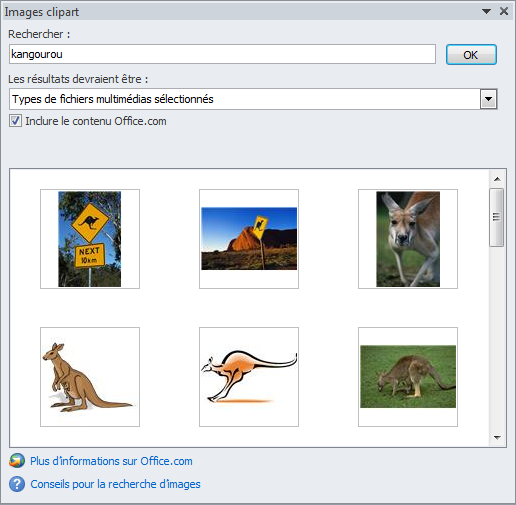Screen dimensions: 516x505
Task: Select the standing cartoon kangaroo with joey clipart
Action: tap(90, 377)
